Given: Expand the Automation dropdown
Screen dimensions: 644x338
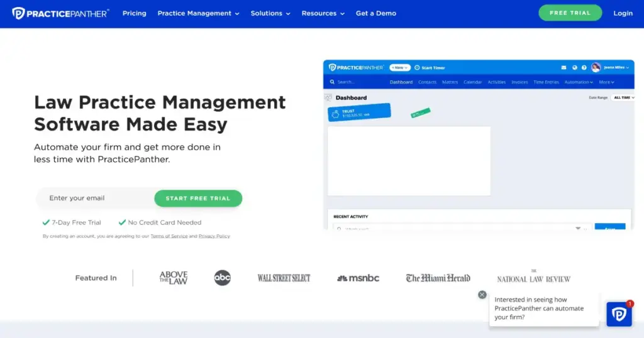Looking at the screenshot, I should [579, 82].
